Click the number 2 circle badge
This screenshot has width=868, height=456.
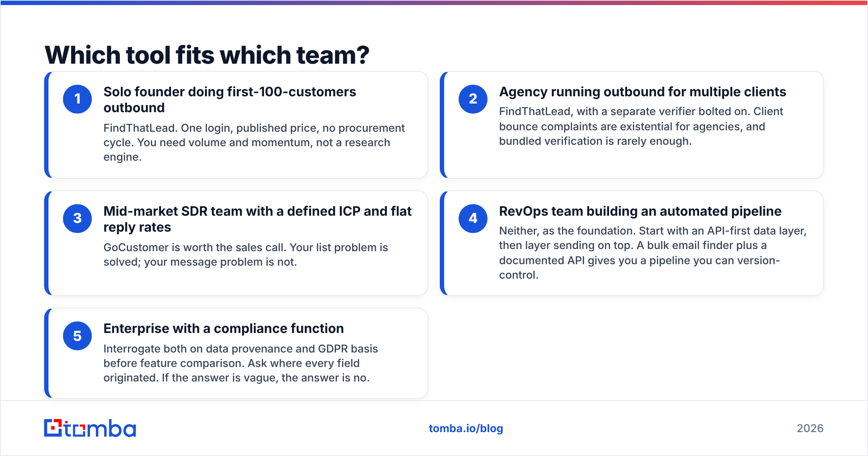(473, 99)
